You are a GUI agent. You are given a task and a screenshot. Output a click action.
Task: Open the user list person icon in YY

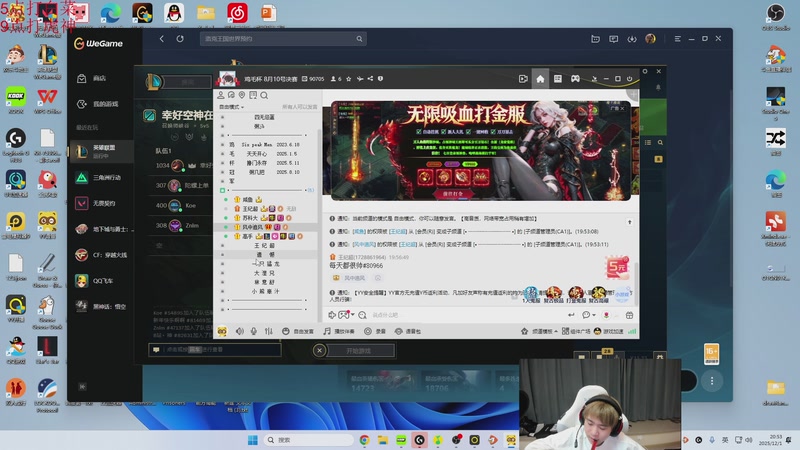(221, 95)
